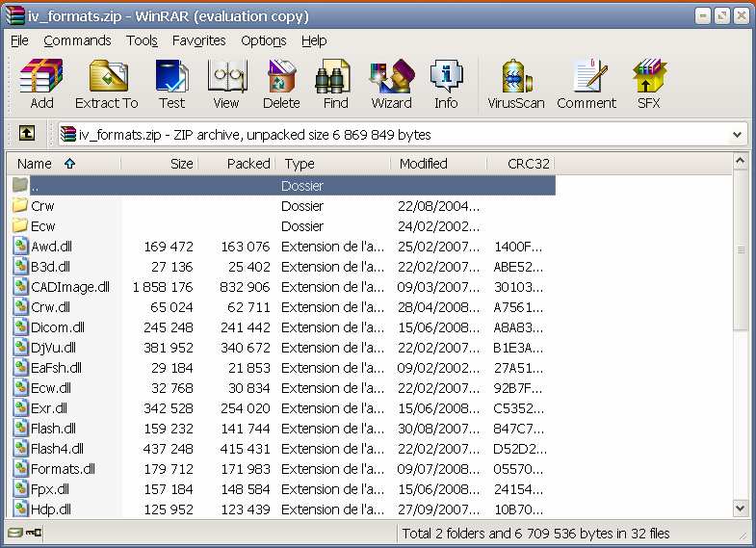Select the Ecw folder icon

coord(20,225)
